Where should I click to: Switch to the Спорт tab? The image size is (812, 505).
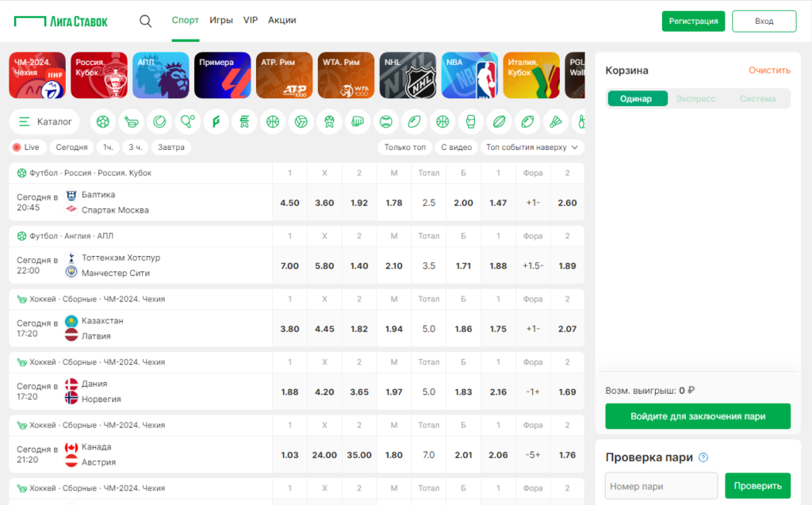186,20
